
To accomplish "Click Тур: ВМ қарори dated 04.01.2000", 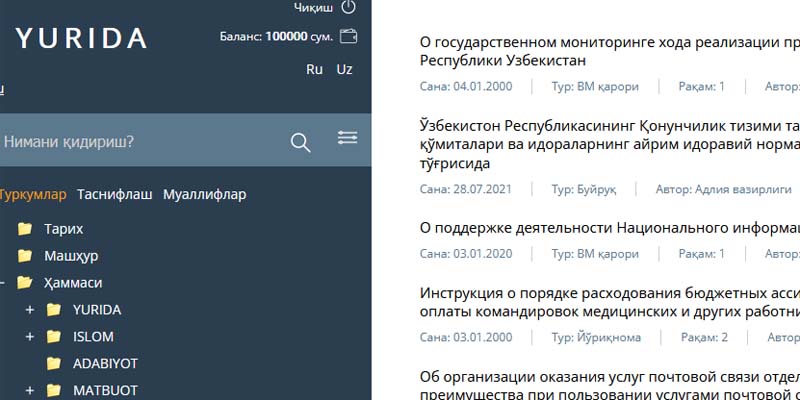I will tap(595, 87).
